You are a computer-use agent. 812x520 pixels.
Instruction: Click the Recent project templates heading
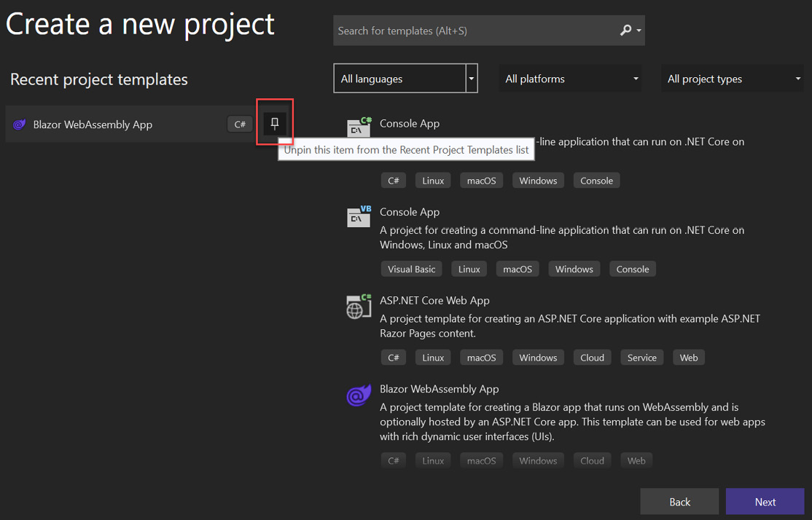(99, 79)
